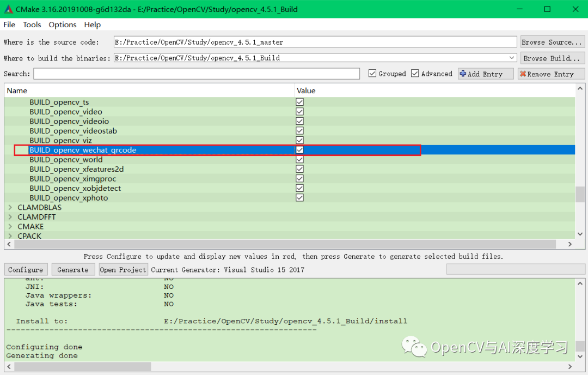Uncheck BUILD_opencv_video checkbox

[x=299, y=112]
